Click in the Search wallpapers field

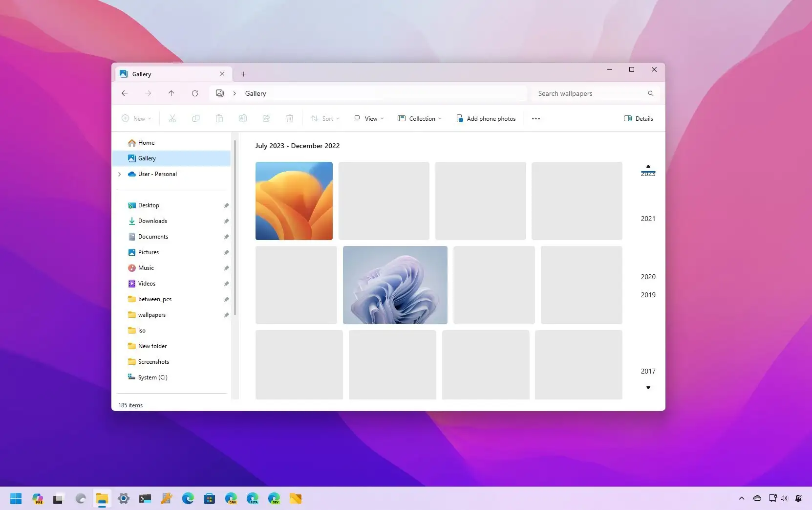(x=595, y=93)
